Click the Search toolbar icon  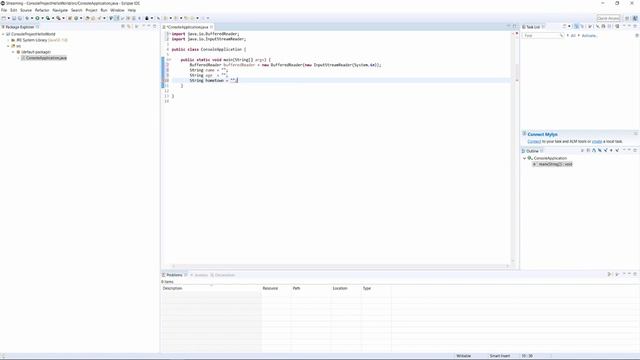point(99,18)
